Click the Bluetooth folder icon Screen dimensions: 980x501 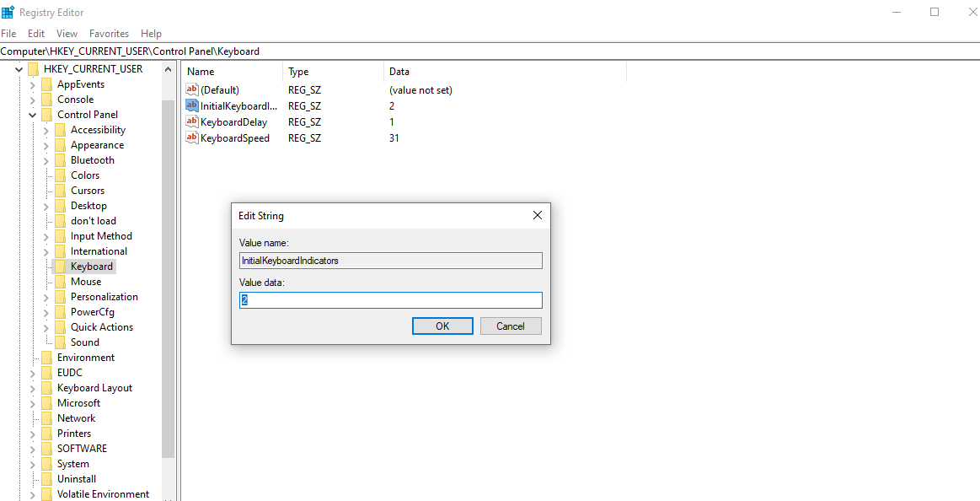tap(60, 160)
